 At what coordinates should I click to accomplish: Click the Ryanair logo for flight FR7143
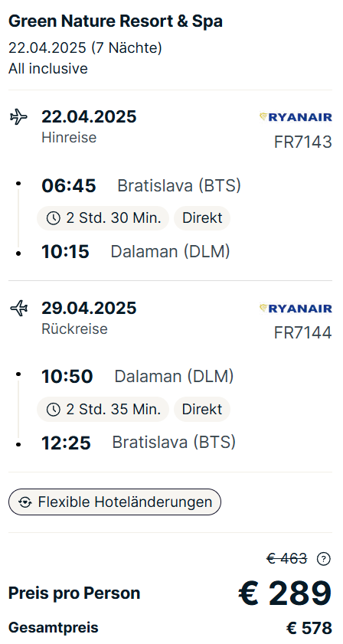point(296,117)
